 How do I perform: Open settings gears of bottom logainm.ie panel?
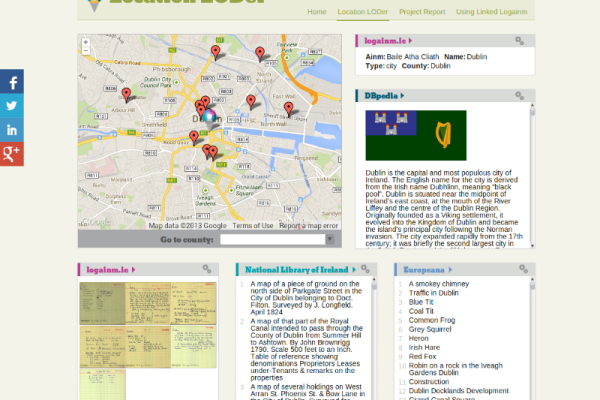click(x=207, y=269)
